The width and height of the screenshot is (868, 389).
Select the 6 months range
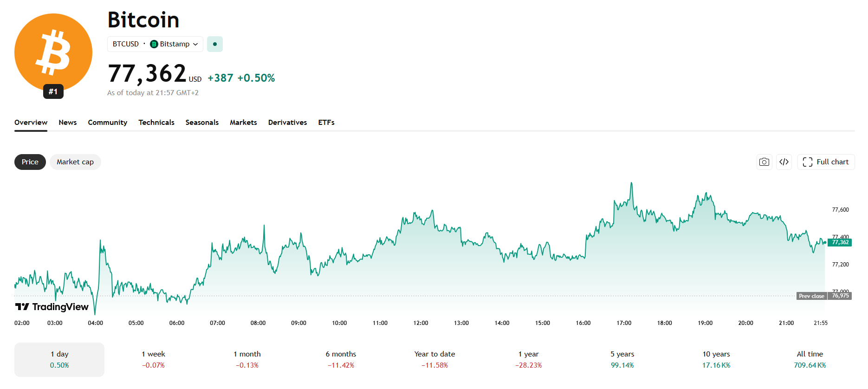click(x=341, y=360)
